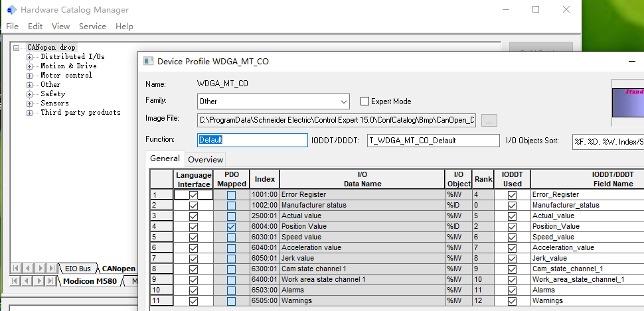This screenshot has height=311, width=644.
Task: Select the Modicon M580 tab
Action: point(90,281)
